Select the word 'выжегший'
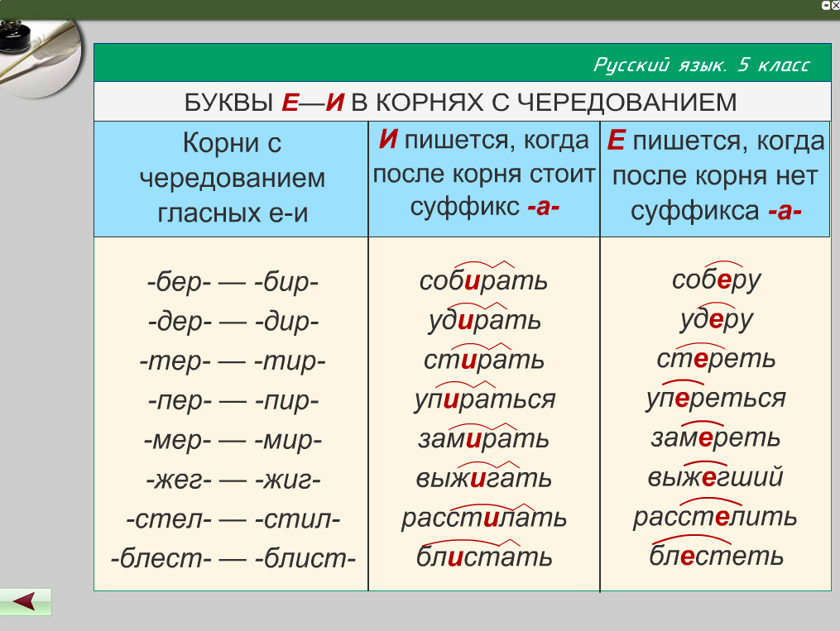Image resolution: width=840 pixels, height=631 pixels. (715, 477)
